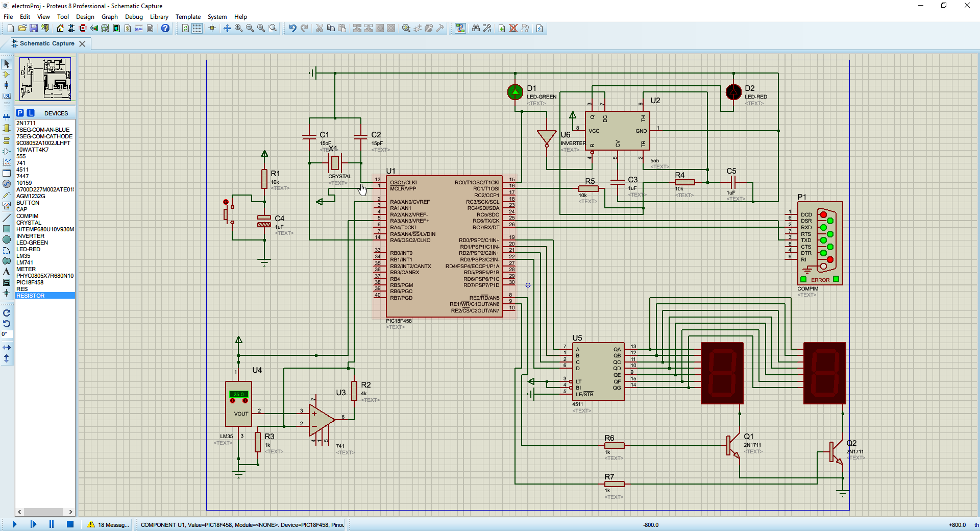This screenshot has height=531, width=980.
Task: Open the File menu
Action: [x=8, y=17]
